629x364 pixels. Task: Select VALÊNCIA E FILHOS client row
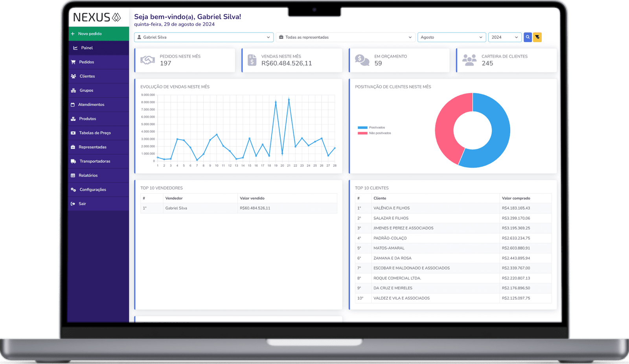392,208
